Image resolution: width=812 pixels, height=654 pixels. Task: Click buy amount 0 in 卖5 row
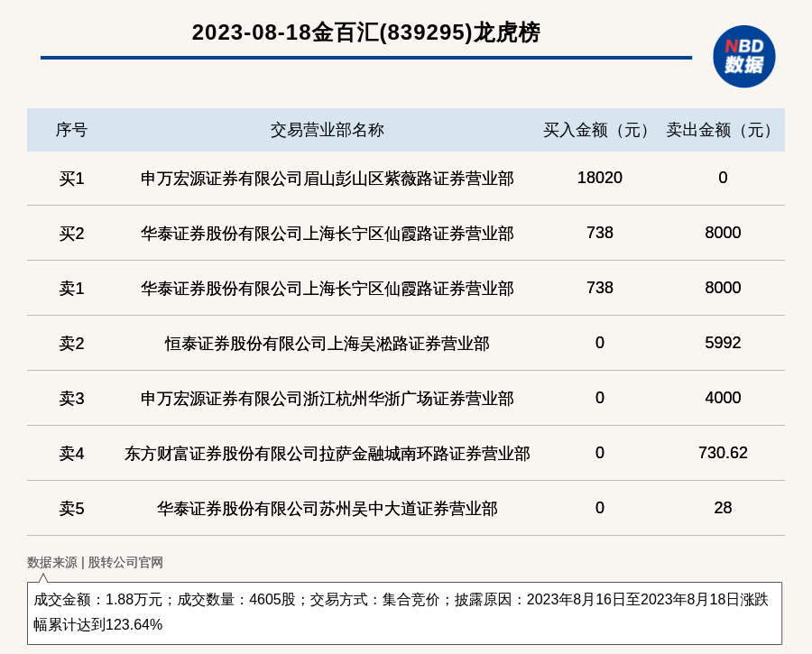point(600,508)
